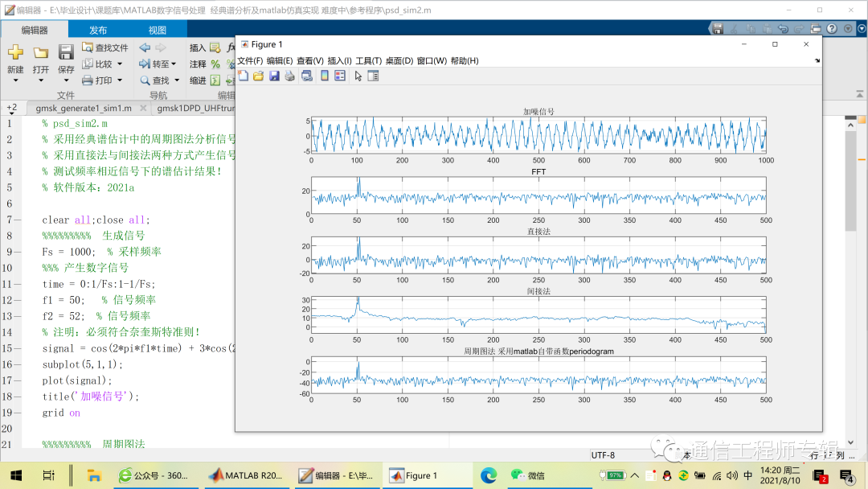The width and height of the screenshot is (868, 489).
Task: Click the insert section icon next to 插入
Action: tap(215, 48)
